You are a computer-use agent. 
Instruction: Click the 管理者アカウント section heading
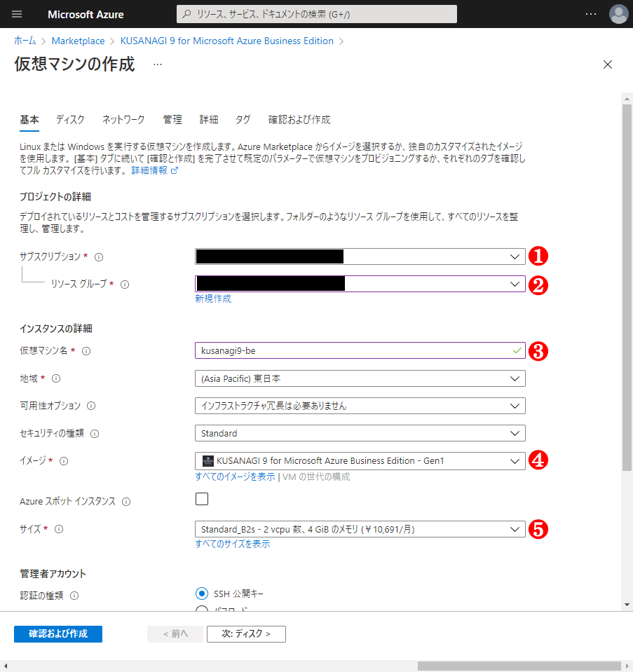(53, 574)
